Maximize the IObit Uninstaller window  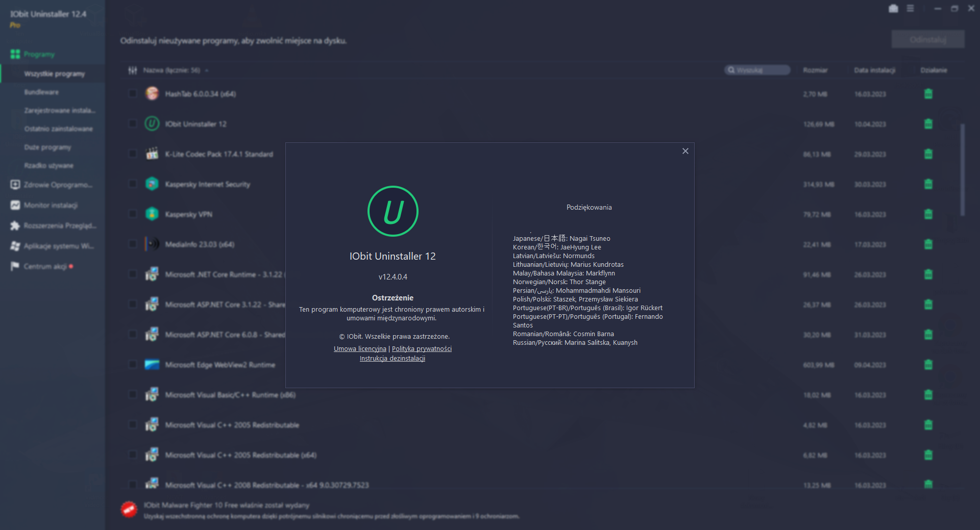tap(954, 9)
